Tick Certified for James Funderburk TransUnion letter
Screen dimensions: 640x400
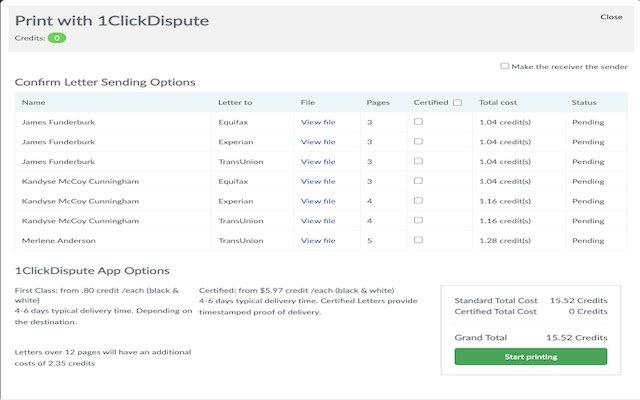pos(418,161)
